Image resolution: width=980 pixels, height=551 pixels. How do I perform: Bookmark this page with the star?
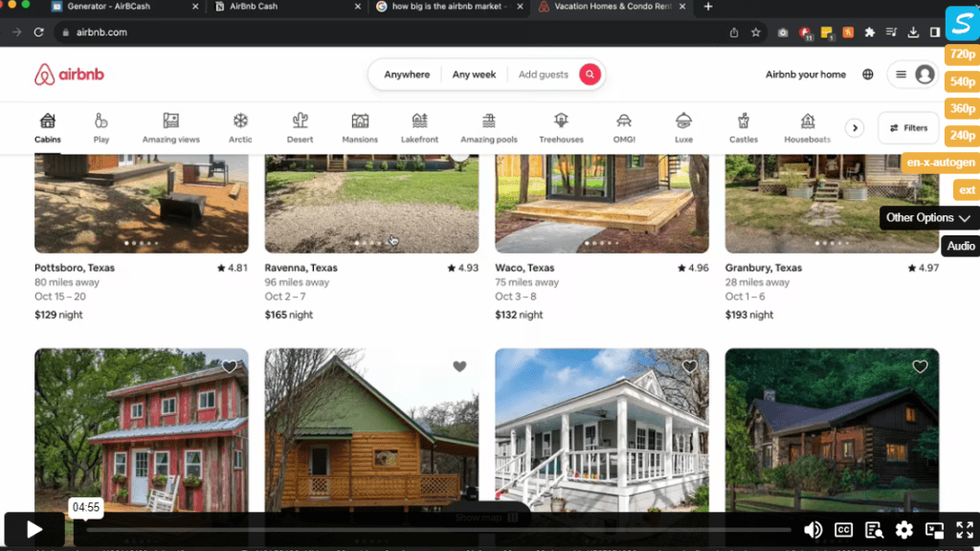pyautogui.click(x=756, y=32)
